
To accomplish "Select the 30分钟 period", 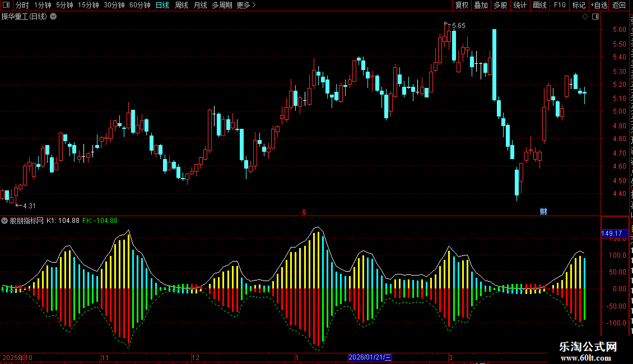I will 114,5.
